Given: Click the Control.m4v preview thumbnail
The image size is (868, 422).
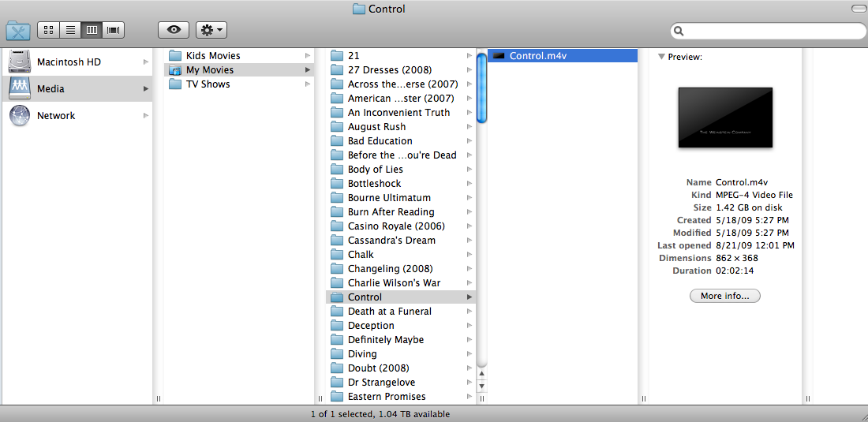Looking at the screenshot, I should click(x=725, y=118).
